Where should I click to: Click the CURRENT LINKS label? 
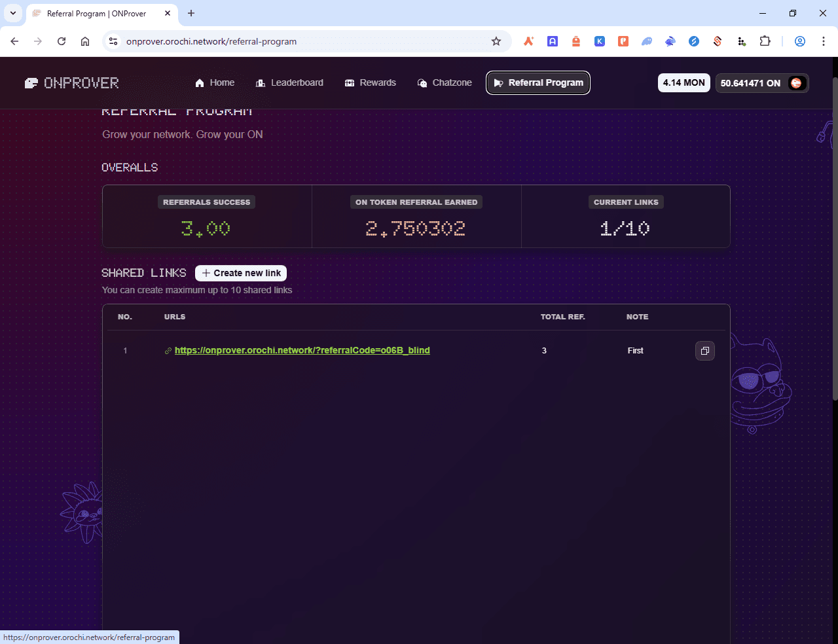(x=626, y=202)
